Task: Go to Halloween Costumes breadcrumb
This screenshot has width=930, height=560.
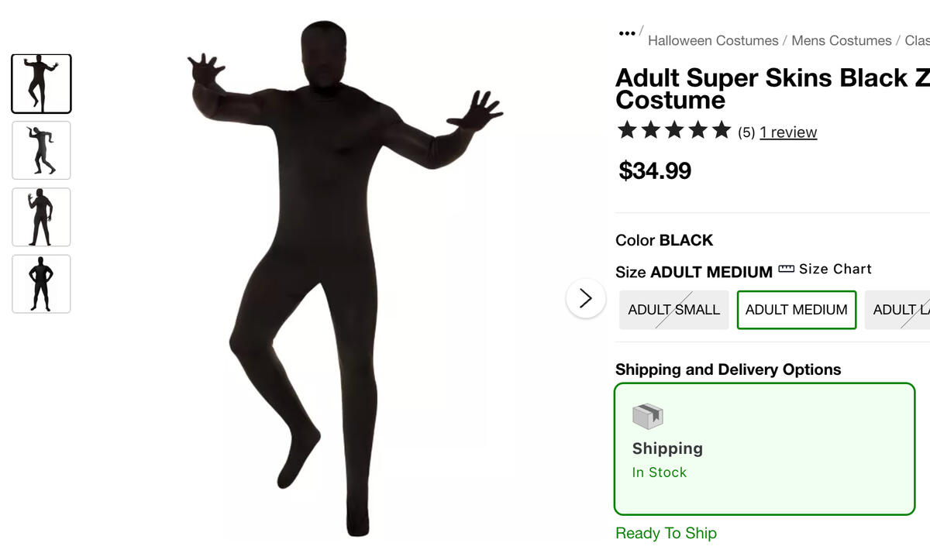Action: tap(713, 40)
